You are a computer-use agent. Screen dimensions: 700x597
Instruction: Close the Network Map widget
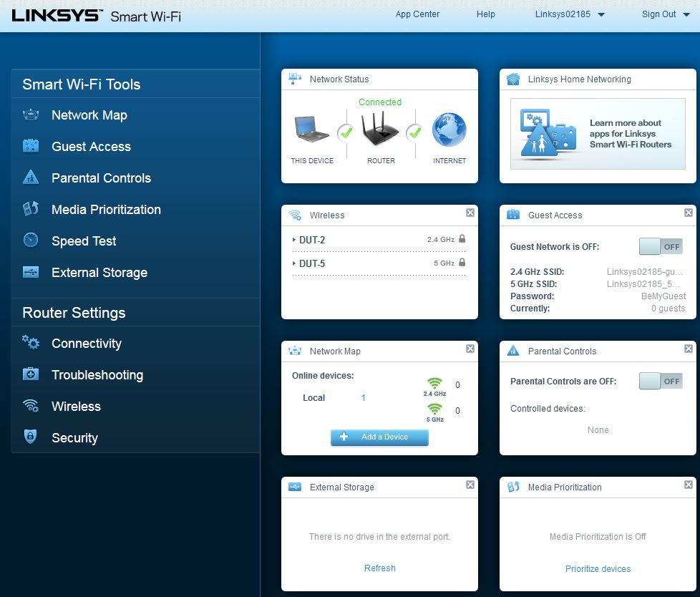[x=470, y=349]
